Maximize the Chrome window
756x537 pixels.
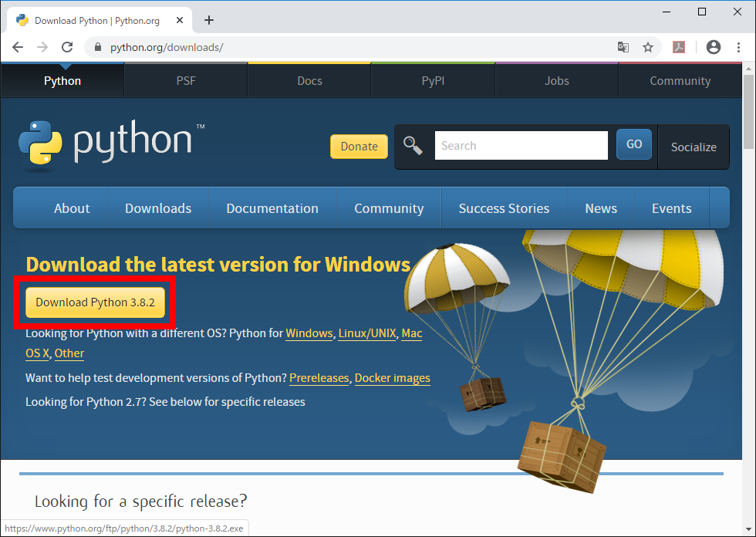702,12
